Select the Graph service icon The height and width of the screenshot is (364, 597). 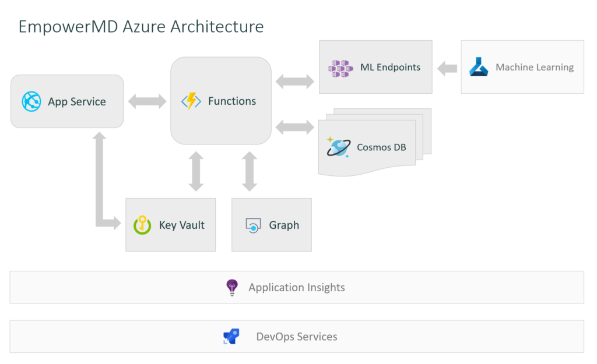tap(253, 225)
